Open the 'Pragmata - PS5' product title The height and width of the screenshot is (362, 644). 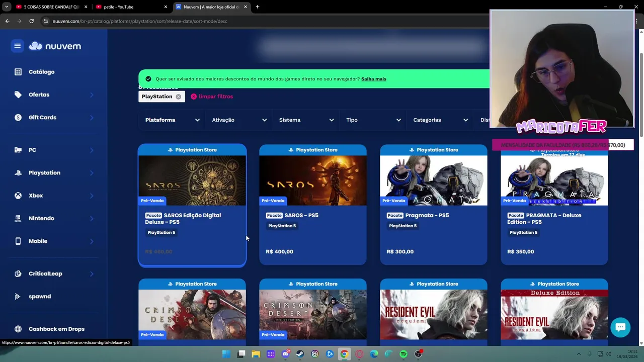pos(427,215)
